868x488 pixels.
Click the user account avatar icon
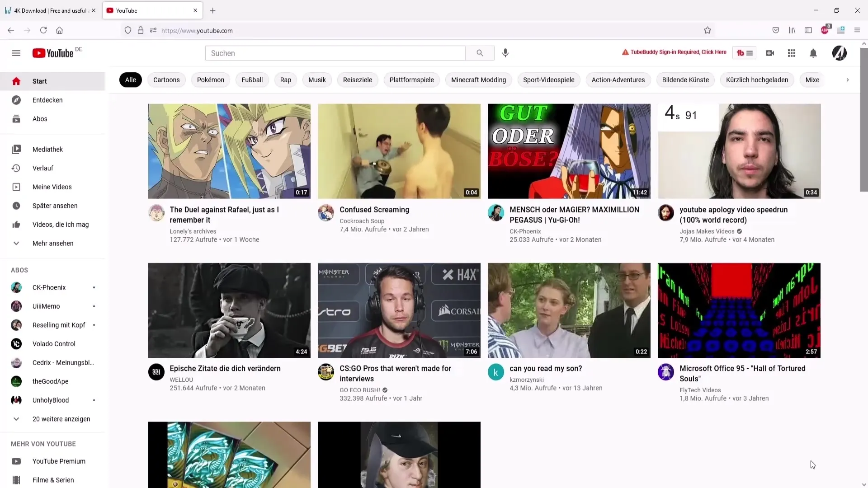point(840,53)
